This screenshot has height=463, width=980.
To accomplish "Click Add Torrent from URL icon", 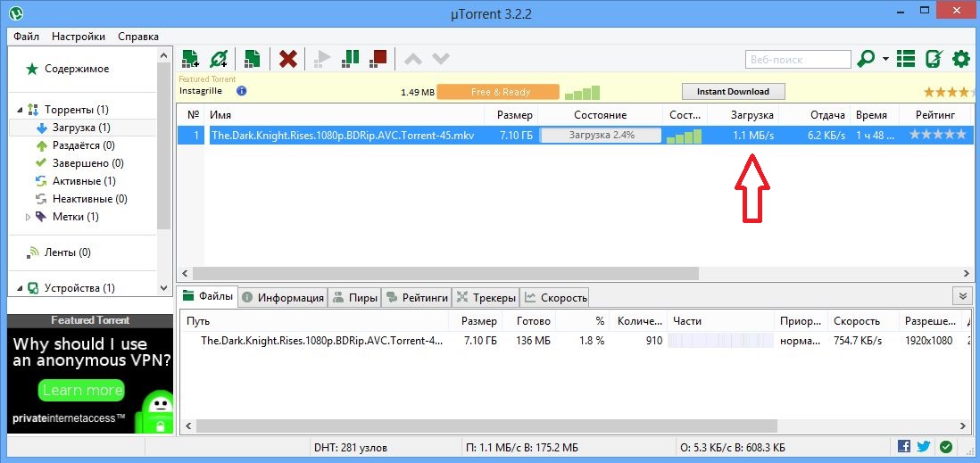I will [x=219, y=59].
